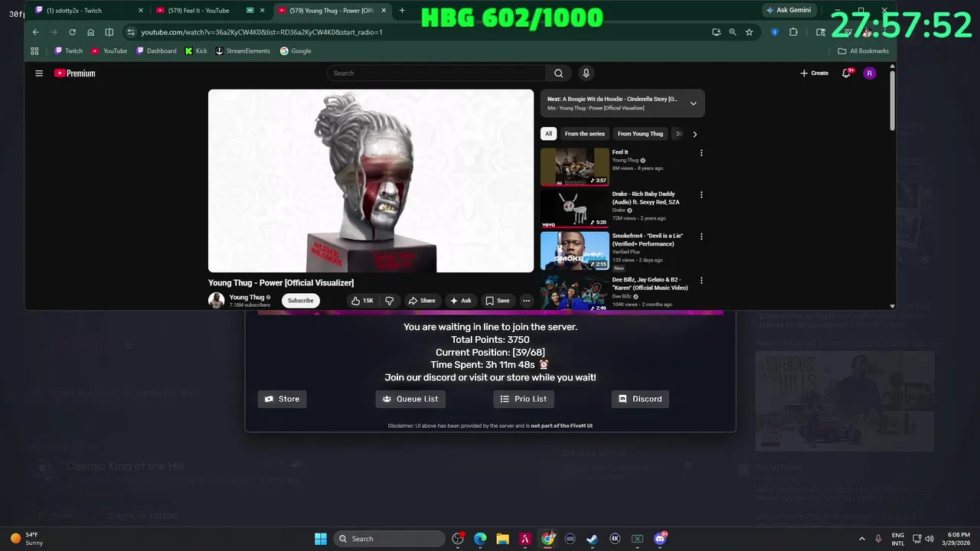Open the All Bookmarks folder
This screenshot has height=551, width=980.
(864, 51)
